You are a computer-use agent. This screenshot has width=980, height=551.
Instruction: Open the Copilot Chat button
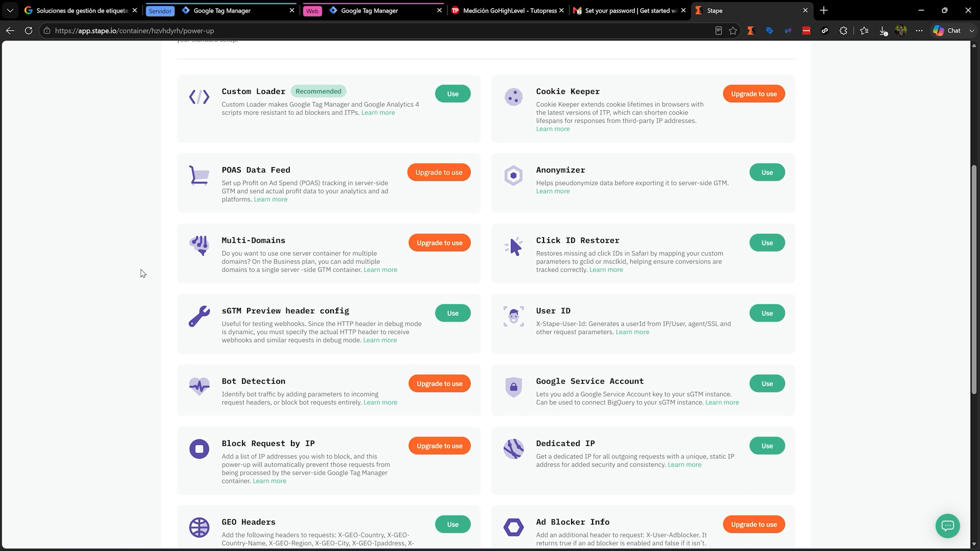947,31
